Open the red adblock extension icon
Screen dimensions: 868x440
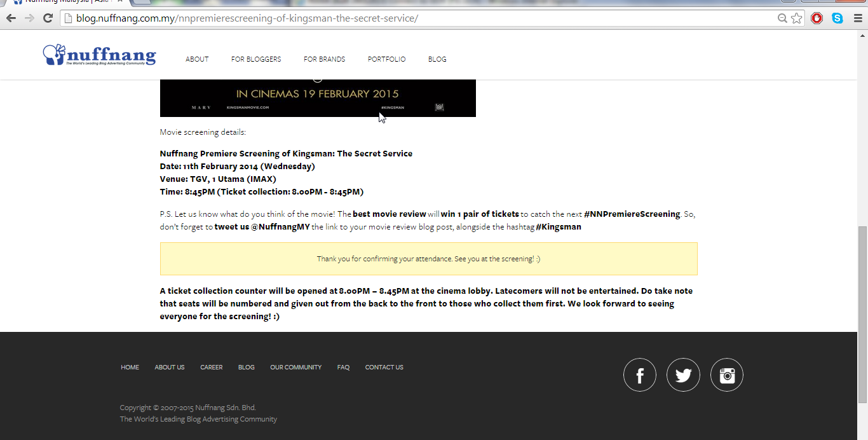[x=817, y=18]
